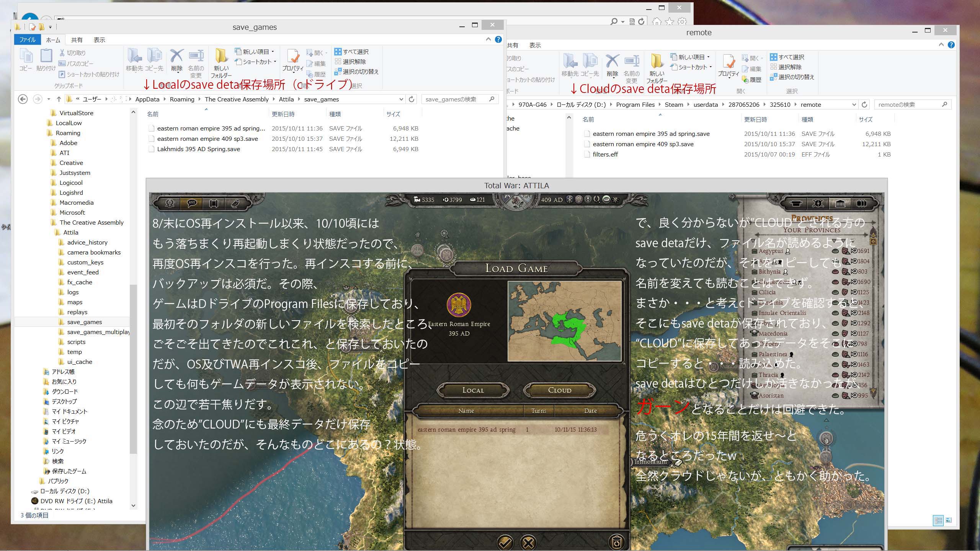Viewport: 980px width, 551px height.
Task: Click the Copy icon in save_games ribbon
Action: (26, 60)
